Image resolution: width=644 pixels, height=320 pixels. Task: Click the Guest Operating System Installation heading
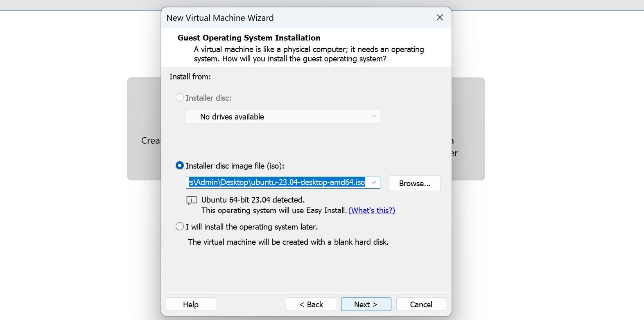tap(249, 38)
